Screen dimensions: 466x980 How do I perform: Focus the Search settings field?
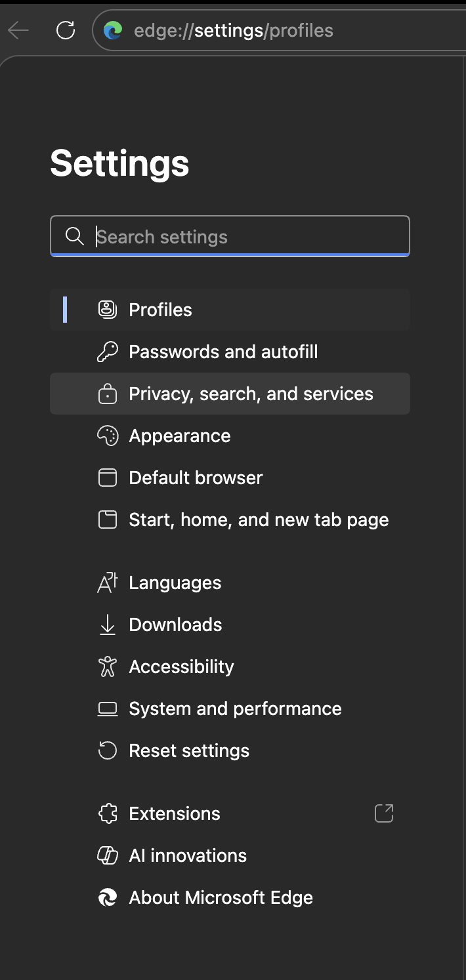(x=249, y=236)
